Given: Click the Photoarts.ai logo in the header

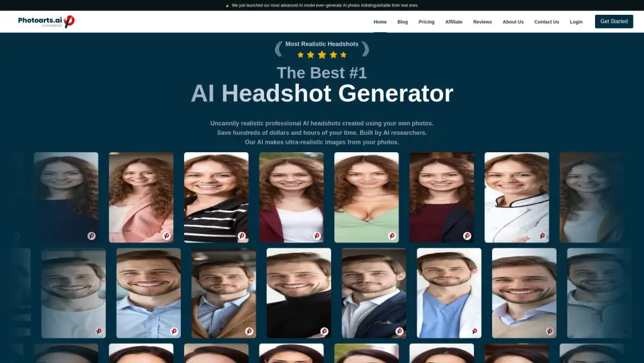Looking at the screenshot, I should (x=46, y=21).
